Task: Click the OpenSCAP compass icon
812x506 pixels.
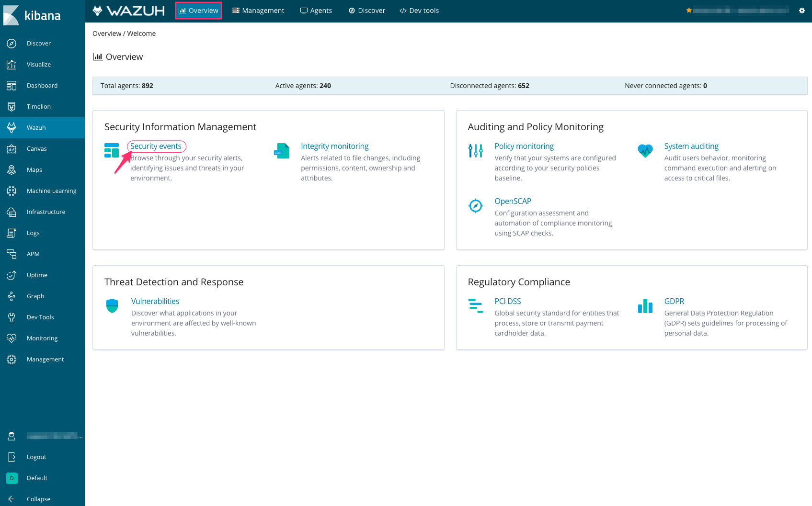Action: (475, 206)
